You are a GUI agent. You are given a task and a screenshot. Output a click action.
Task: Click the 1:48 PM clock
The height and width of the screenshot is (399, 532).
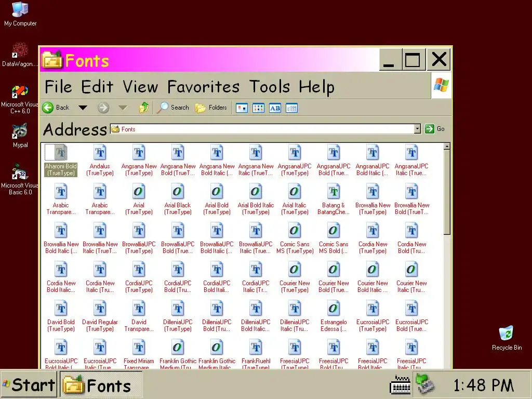tap(483, 385)
